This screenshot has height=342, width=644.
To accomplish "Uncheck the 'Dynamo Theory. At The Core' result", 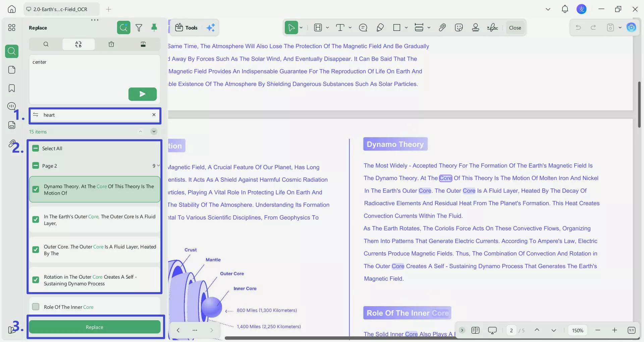I will 36,189.
